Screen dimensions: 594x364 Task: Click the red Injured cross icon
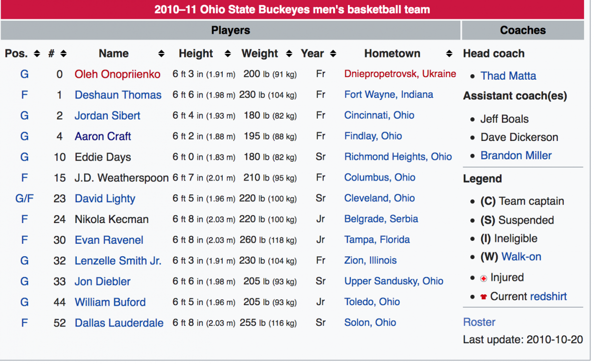[x=484, y=278]
